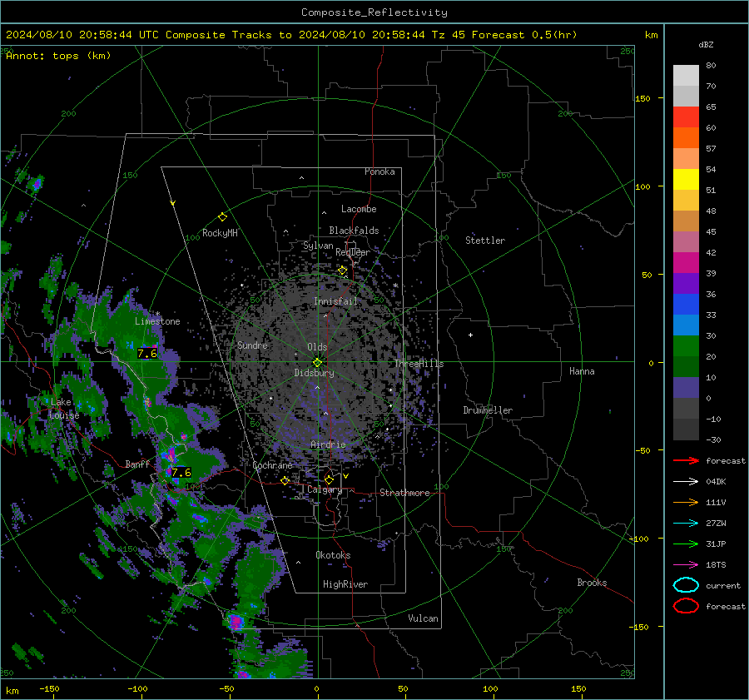Click the radar center diamond at Didsbury
This screenshot has height=700, width=749.
point(317,362)
